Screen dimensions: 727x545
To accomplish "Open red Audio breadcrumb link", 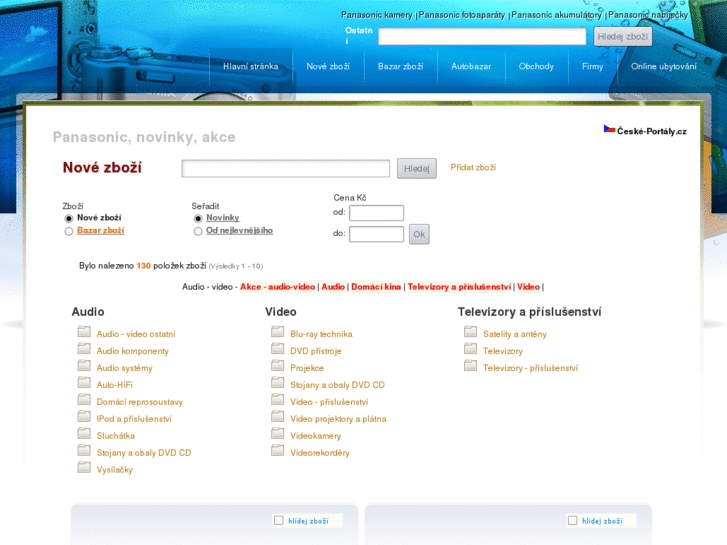I will tap(333, 287).
